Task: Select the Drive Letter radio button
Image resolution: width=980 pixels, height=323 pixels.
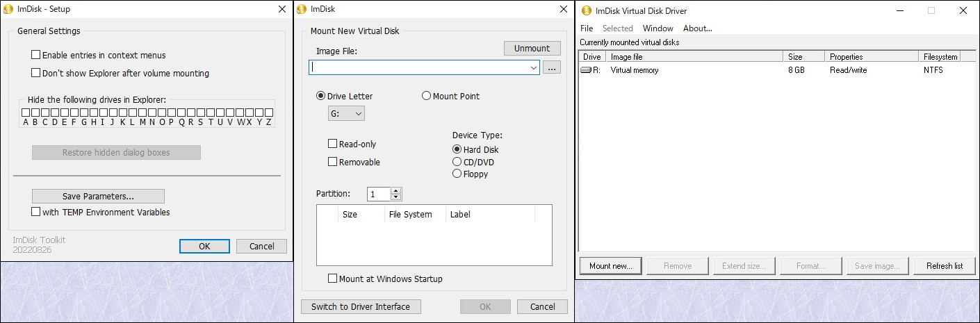Action: pos(320,96)
